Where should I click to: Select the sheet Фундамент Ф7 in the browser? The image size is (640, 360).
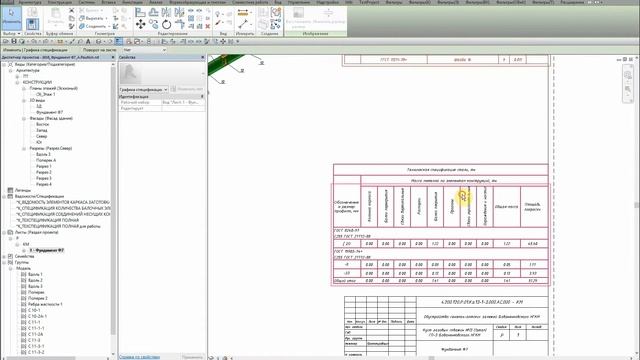click(47, 250)
